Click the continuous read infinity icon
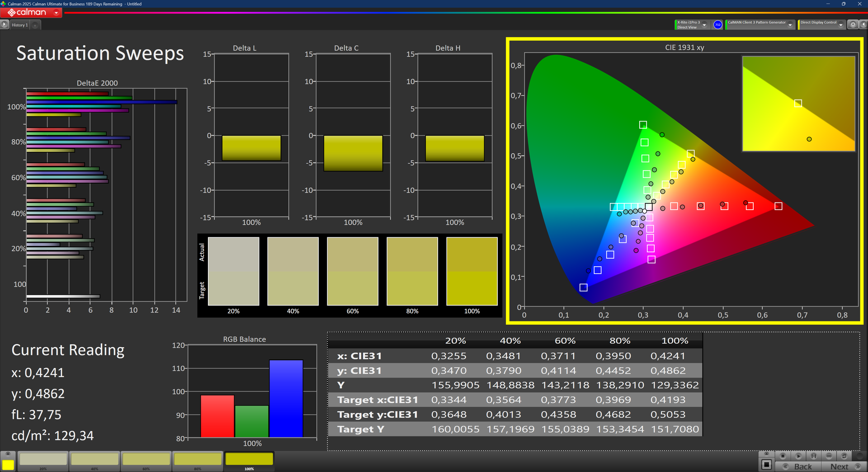This screenshot has width=868, height=472. [x=829, y=456]
